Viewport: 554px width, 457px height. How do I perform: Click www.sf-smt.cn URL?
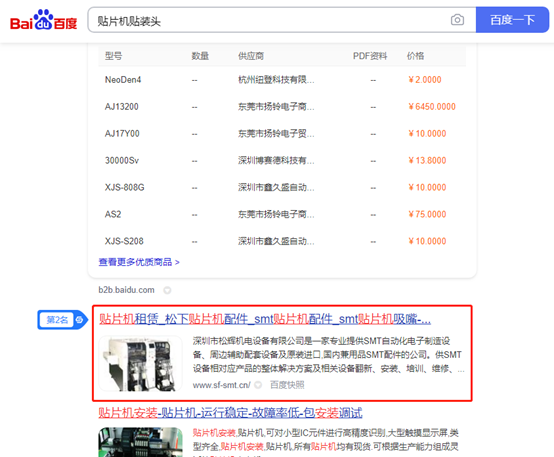pos(222,385)
